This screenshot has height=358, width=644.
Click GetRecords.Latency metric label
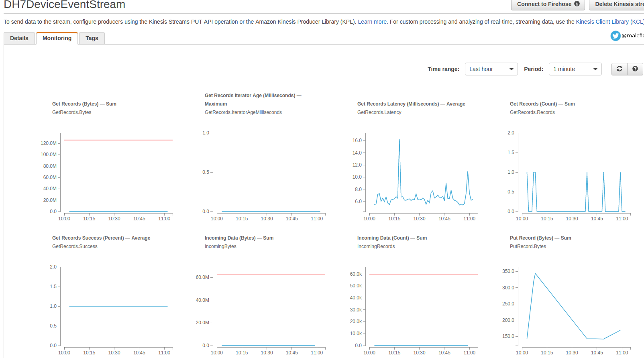point(379,112)
